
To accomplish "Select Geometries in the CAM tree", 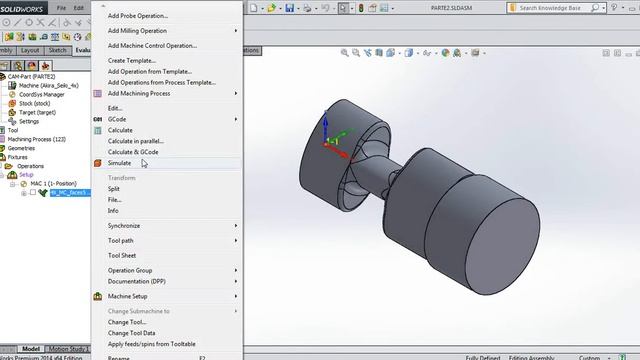I will (21, 148).
